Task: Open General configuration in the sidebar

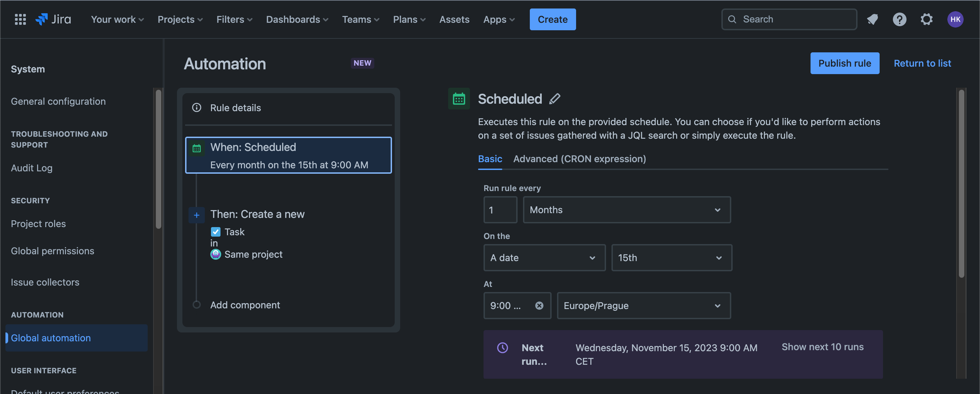Action: 58,101
